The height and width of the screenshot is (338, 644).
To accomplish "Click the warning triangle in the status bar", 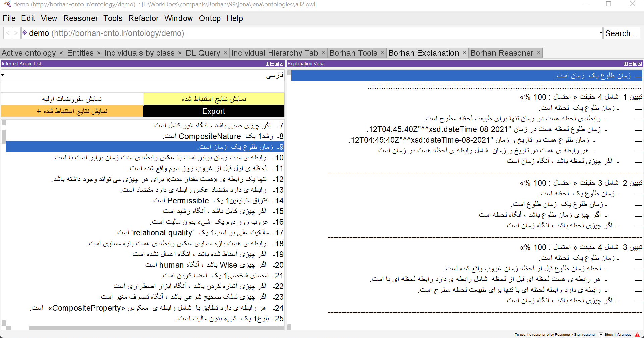I will coord(637,334).
